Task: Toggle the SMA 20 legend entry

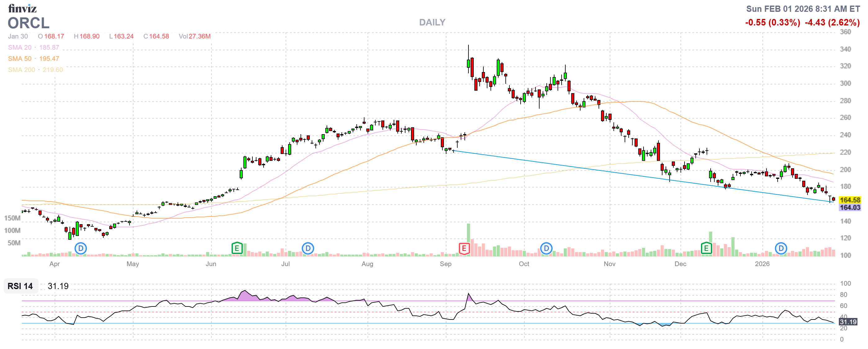Action: click(x=20, y=48)
